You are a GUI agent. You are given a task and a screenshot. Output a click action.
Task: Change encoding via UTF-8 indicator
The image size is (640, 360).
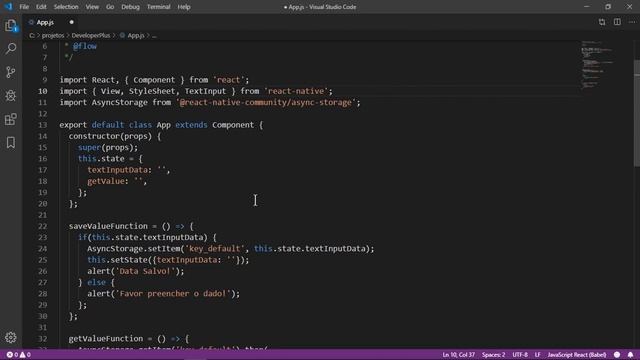click(x=520, y=355)
